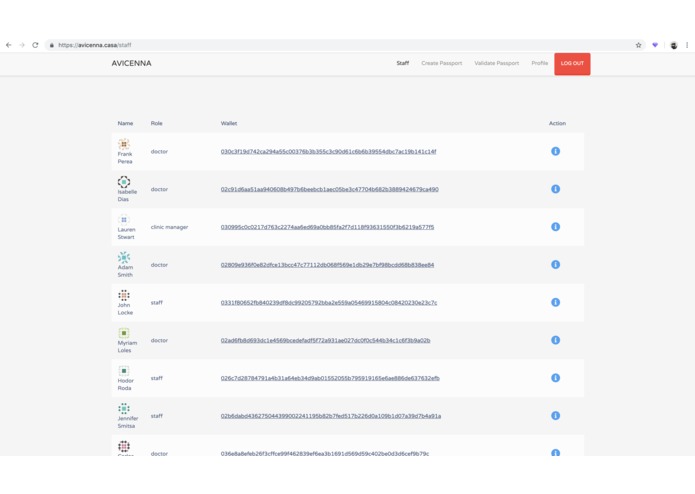Bookmark the page with the star icon
The height and width of the screenshot is (494, 695).
[638, 45]
